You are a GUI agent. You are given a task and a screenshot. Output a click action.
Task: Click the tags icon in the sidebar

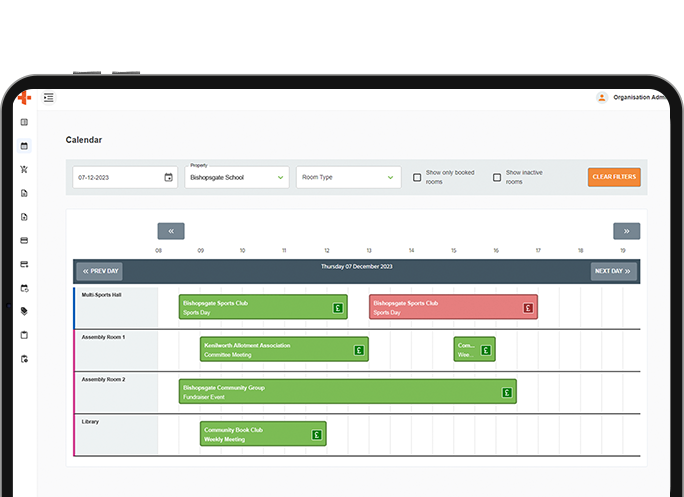24,311
